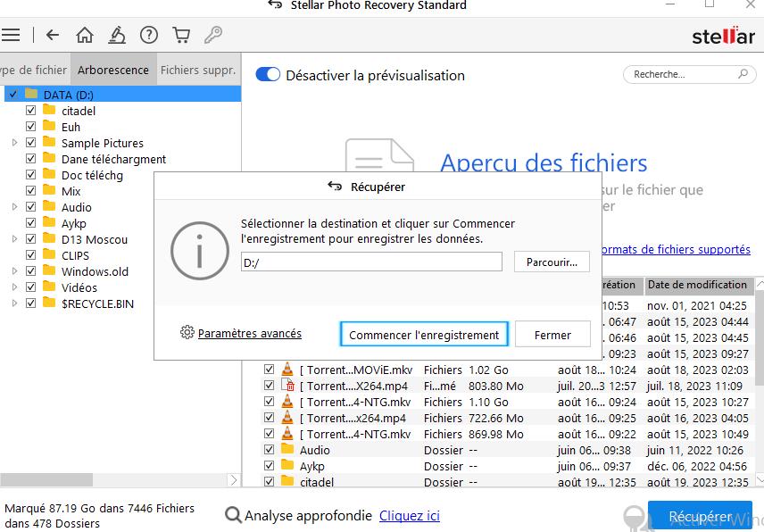
Task: Click the Commencer l'enregistrement button
Action: click(x=424, y=335)
